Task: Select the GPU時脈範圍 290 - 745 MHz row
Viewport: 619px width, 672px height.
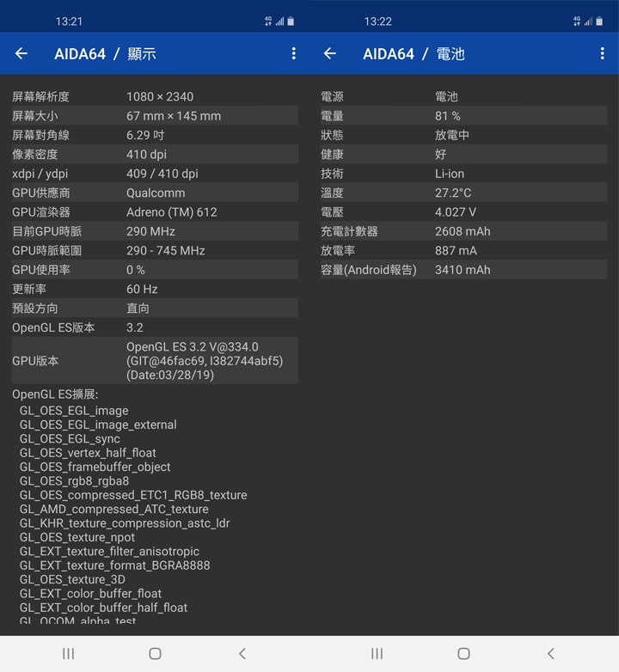Action: pos(155,251)
